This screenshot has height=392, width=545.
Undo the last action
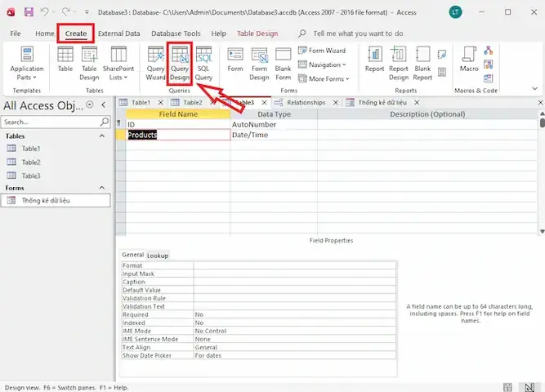click(x=44, y=11)
